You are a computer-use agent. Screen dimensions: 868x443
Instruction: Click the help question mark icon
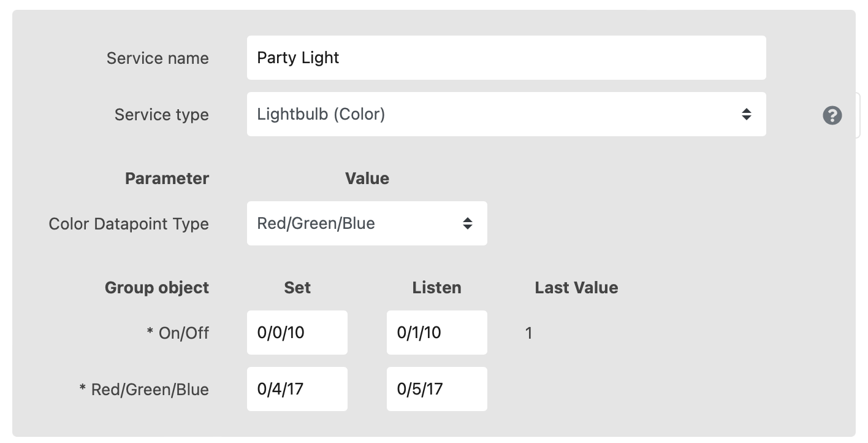pyautogui.click(x=832, y=115)
